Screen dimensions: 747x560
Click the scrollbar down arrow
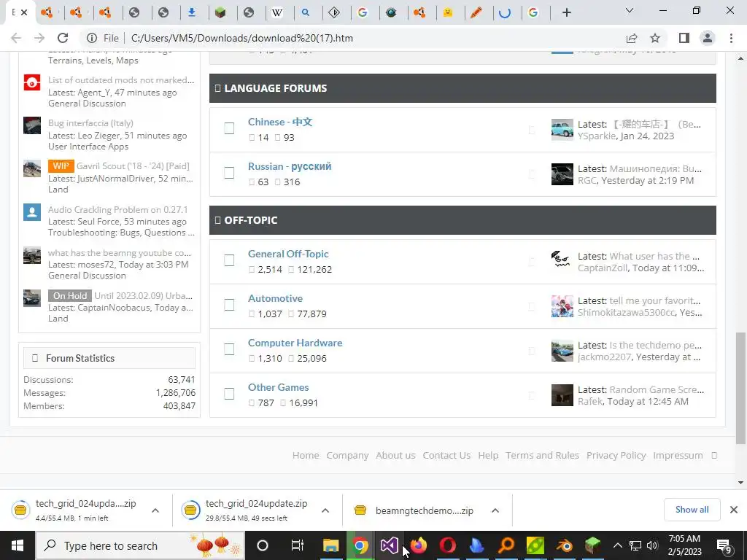(x=740, y=483)
